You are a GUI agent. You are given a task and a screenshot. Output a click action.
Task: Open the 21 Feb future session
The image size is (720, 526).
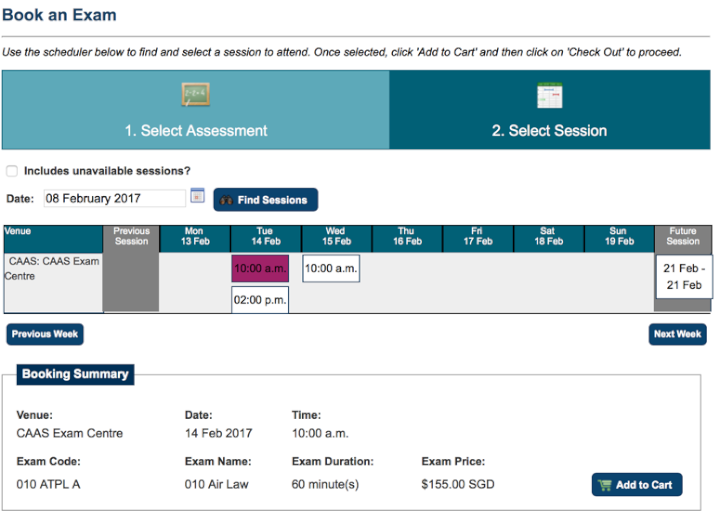click(684, 277)
